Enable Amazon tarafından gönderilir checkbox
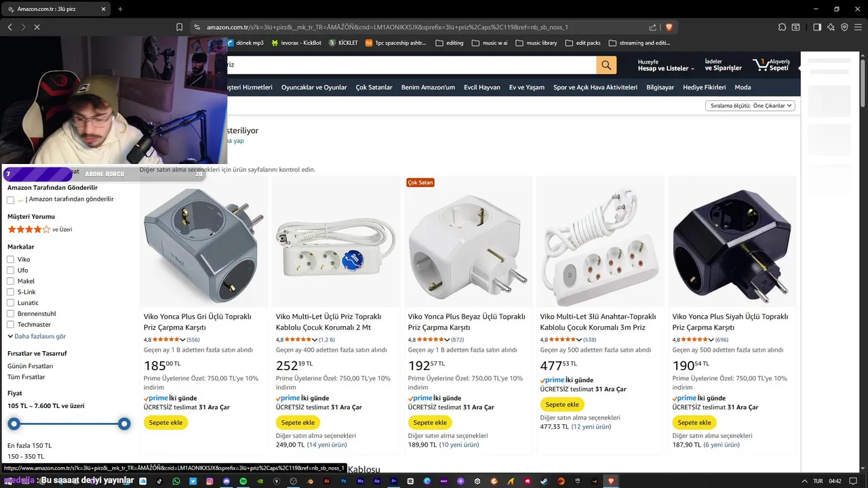This screenshot has height=488, width=868. pyautogui.click(x=11, y=200)
